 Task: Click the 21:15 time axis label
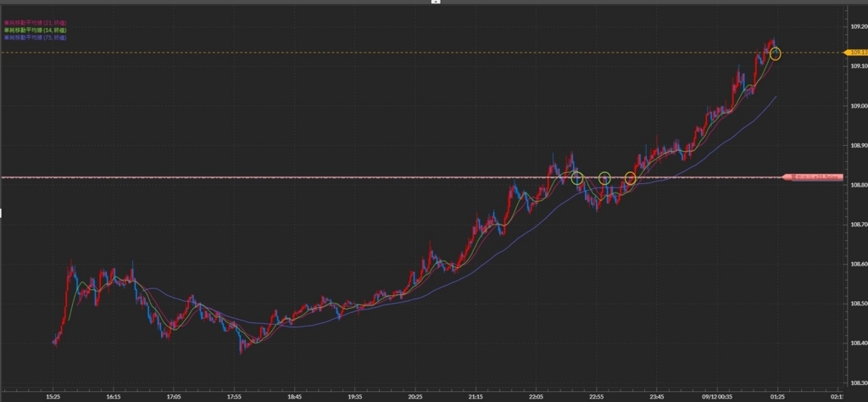476,396
